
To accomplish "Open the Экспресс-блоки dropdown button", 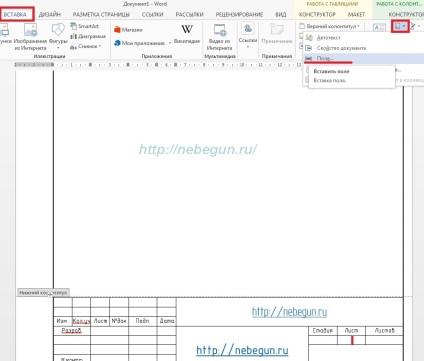I will click(400, 26).
